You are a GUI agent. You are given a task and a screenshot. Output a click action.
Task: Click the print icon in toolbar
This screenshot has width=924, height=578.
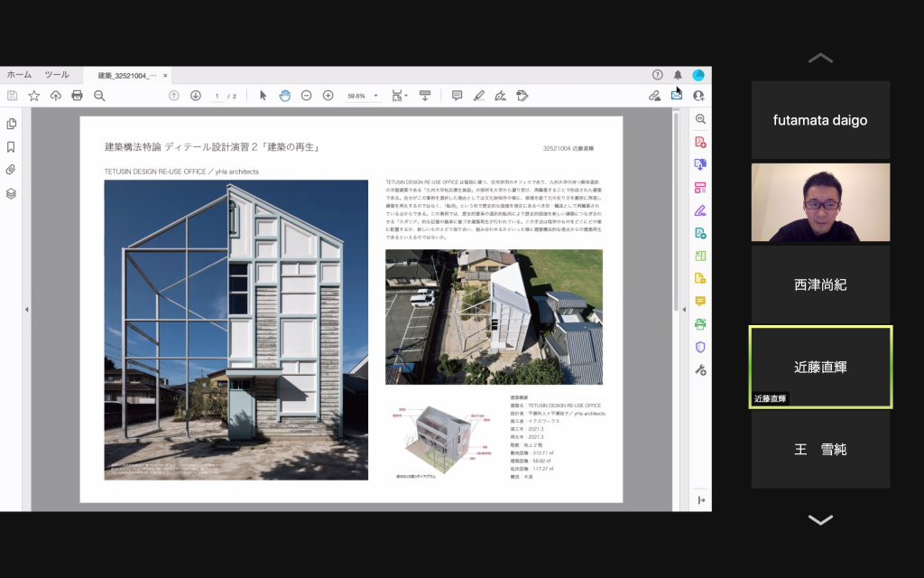point(77,96)
